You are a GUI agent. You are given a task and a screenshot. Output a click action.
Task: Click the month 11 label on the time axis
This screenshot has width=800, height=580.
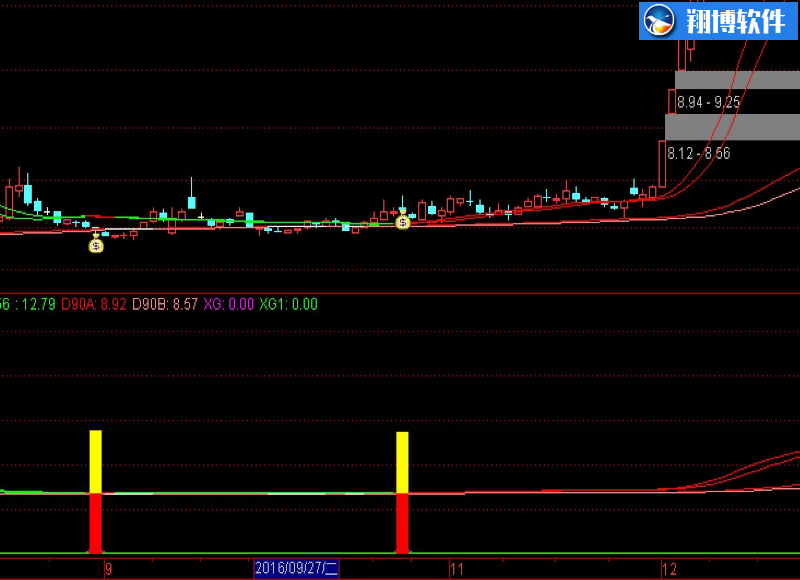click(x=457, y=569)
